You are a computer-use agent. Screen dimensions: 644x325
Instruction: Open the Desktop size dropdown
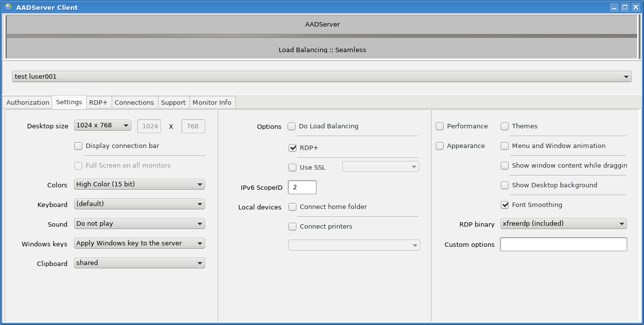[102, 125]
